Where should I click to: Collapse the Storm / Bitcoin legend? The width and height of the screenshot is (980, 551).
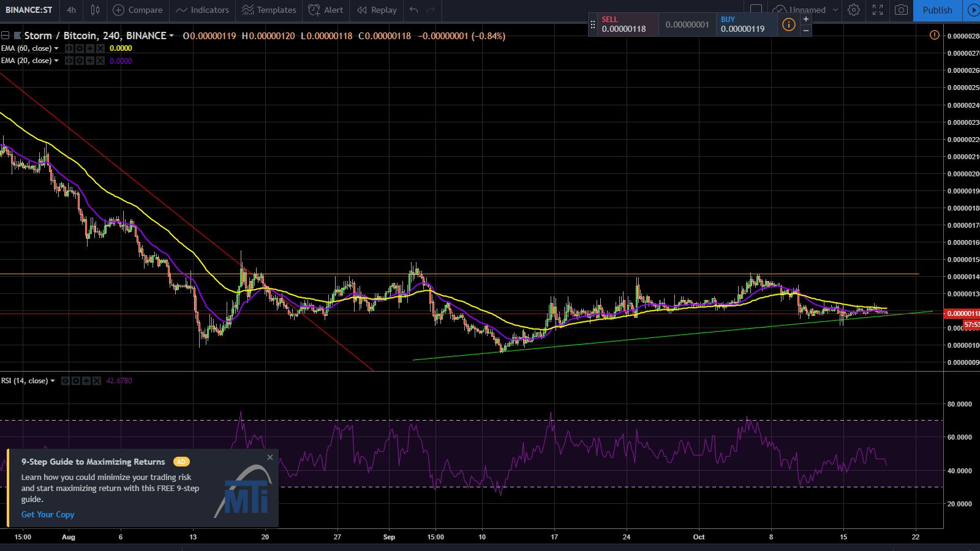tap(5, 36)
